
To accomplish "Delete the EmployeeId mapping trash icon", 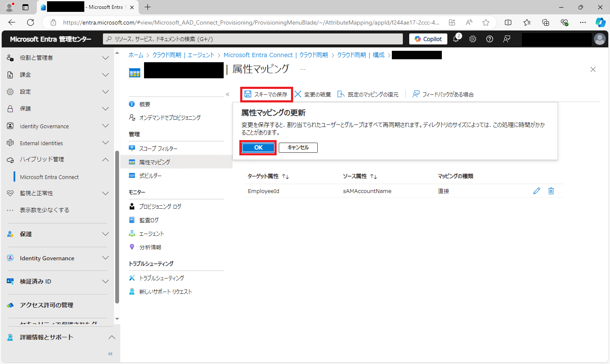I will (551, 191).
